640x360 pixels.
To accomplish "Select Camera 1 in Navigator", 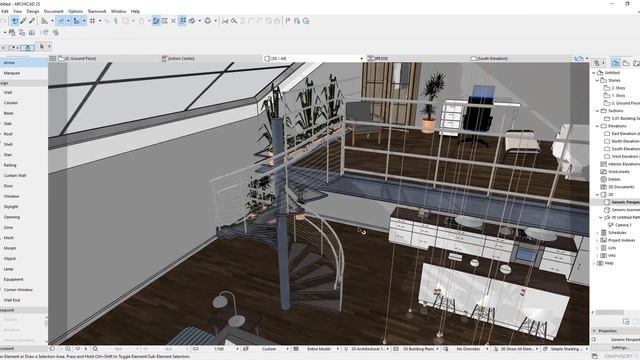I will click(622, 225).
